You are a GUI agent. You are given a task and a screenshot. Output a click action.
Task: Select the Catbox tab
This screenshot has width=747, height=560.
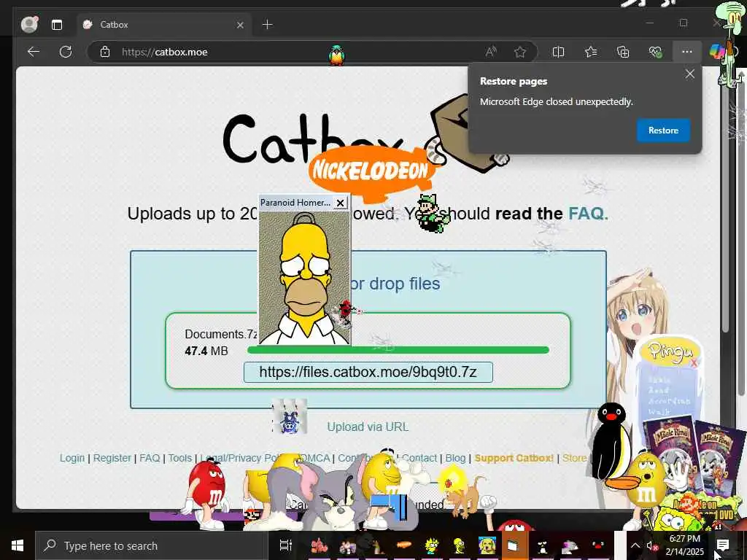point(163,25)
